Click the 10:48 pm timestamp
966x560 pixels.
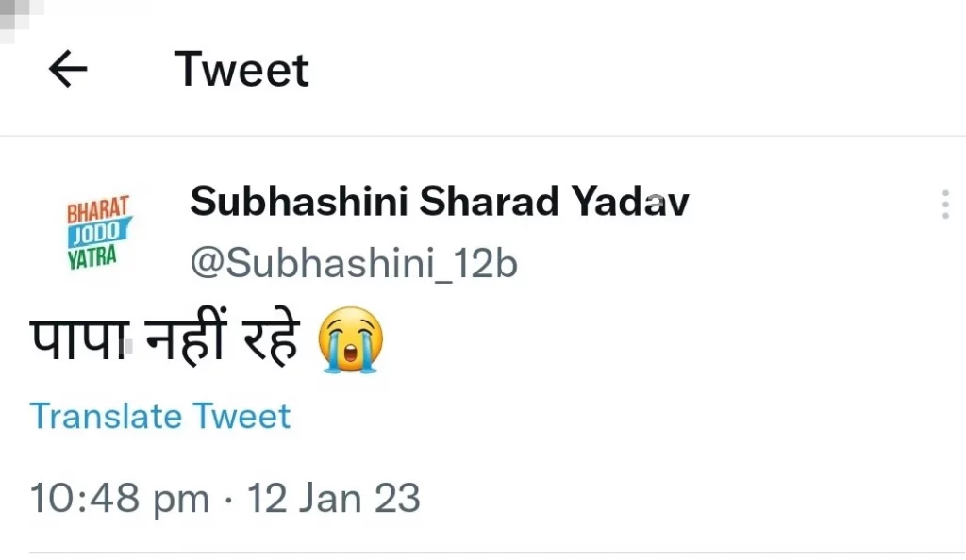(120, 498)
